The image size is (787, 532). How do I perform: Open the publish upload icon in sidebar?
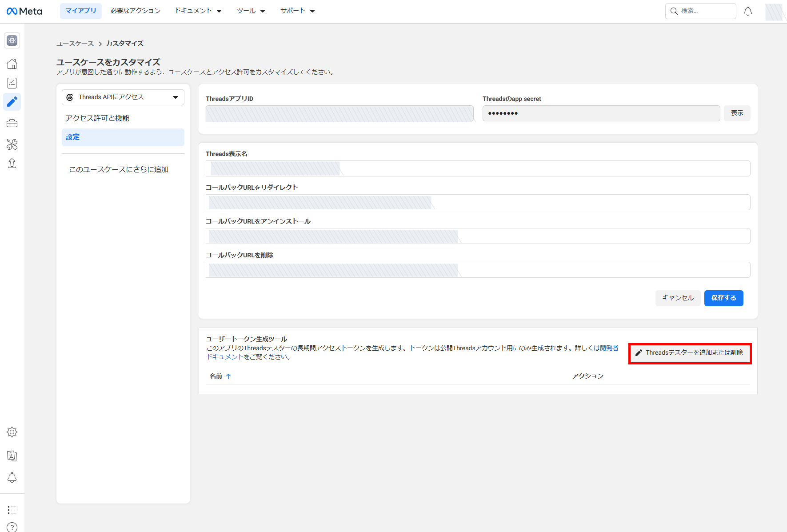12,164
